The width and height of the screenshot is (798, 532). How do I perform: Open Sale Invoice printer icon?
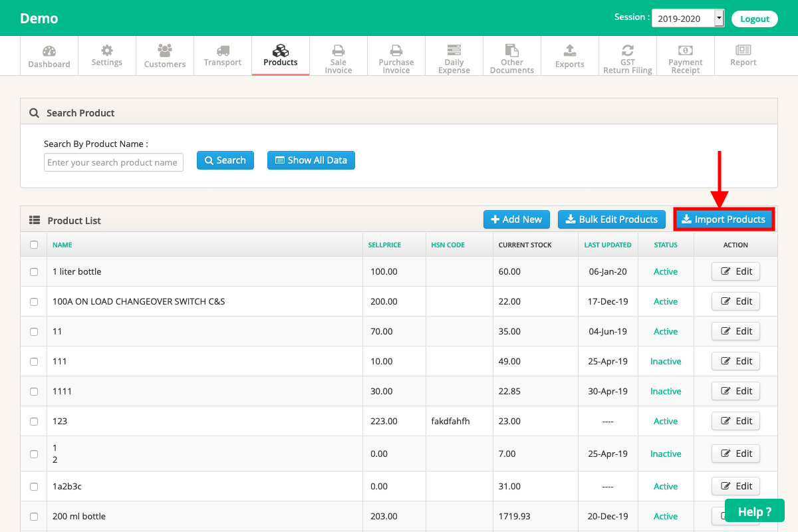pyautogui.click(x=338, y=50)
